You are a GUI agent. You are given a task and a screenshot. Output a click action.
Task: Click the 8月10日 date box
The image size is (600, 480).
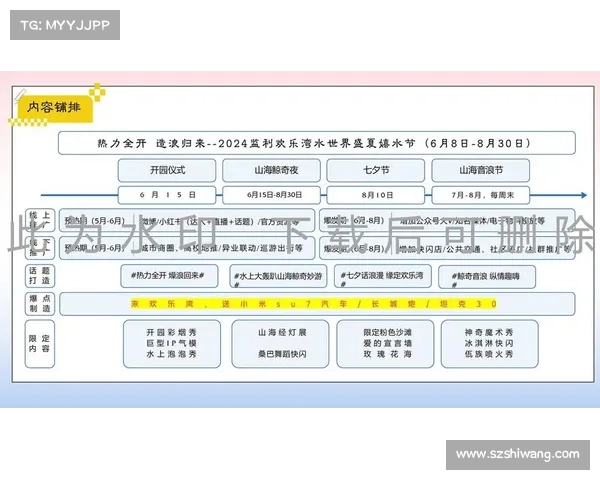[376, 195]
